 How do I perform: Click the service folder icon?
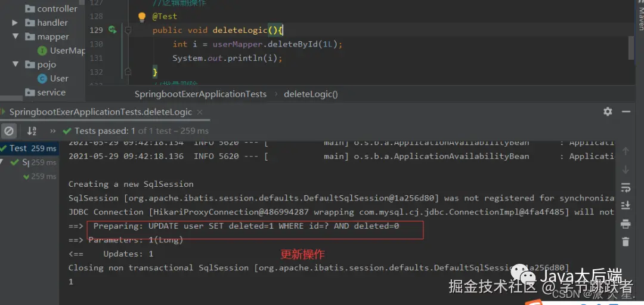[30, 93]
